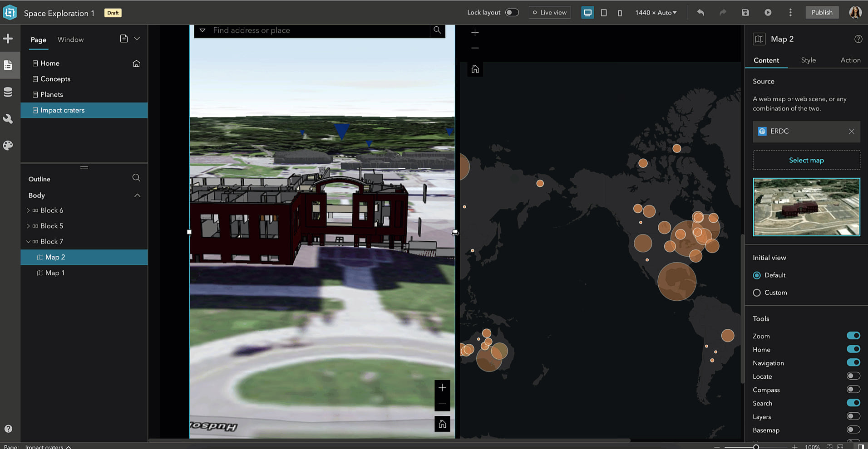Click the Select map button

tap(806, 160)
